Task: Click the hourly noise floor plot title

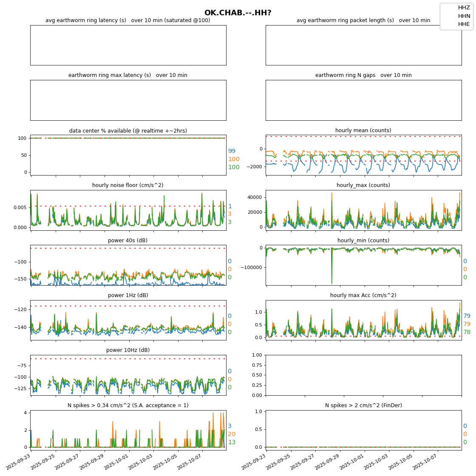Action: [x=128, y=185]
